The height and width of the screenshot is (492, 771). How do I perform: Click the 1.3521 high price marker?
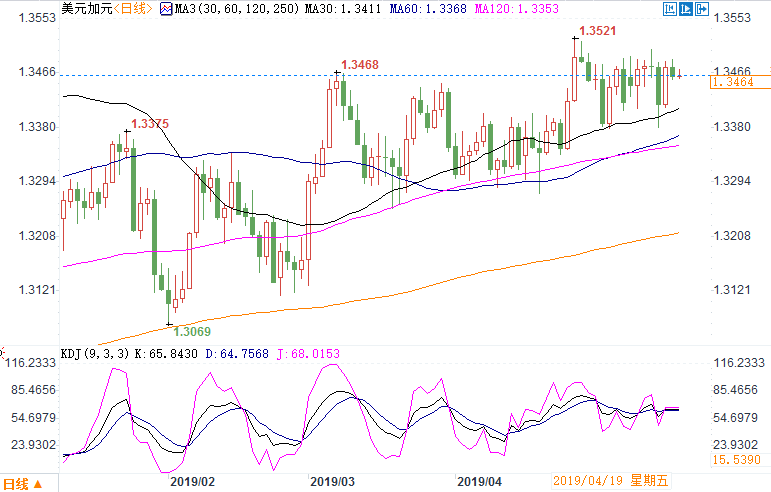point(598,32)
